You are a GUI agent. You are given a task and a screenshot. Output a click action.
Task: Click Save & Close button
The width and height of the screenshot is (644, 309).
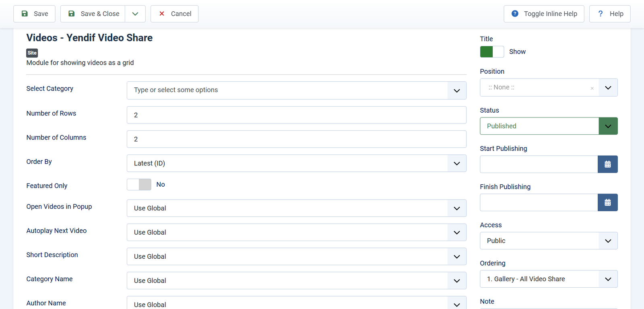pos(93,14)
